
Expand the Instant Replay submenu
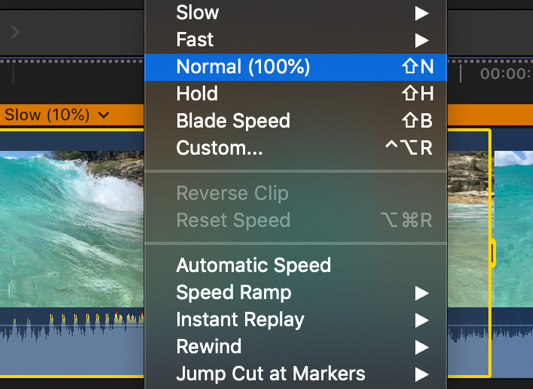coord(295,320)
